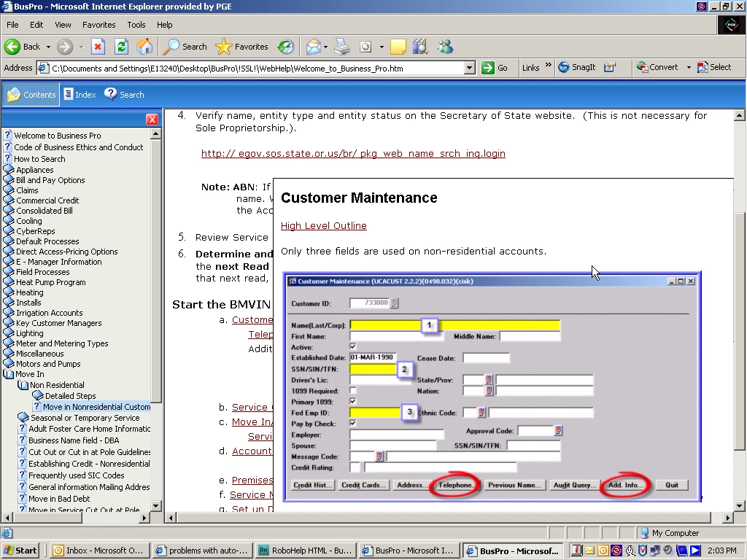Open the Premises link in step e
The image size is (747, 560).
tap(252, 480)
